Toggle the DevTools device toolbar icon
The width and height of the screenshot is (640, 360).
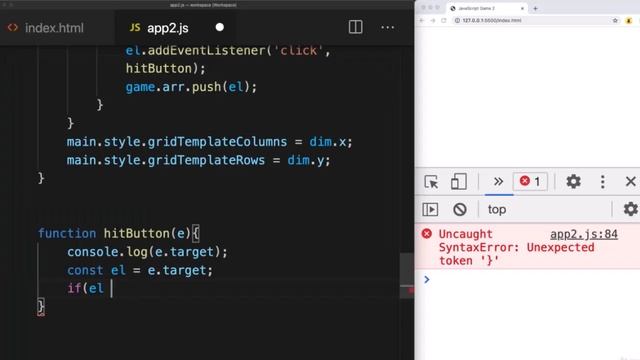458,182
